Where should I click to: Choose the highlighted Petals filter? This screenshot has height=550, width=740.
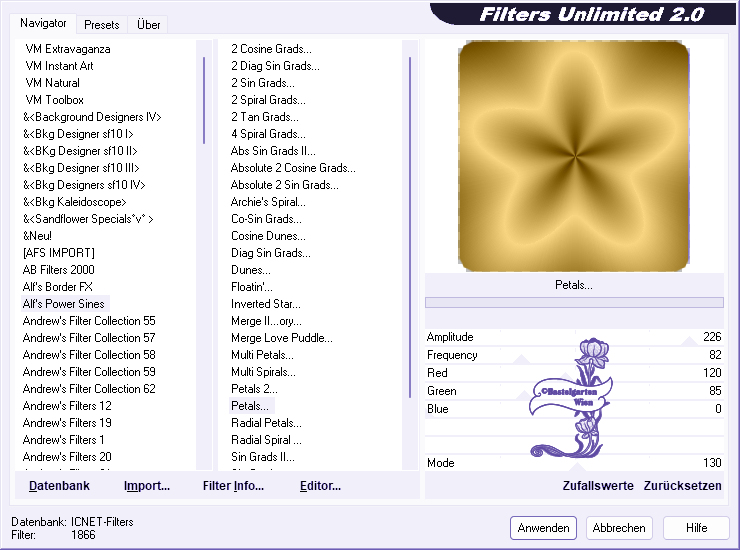[250, 406]
